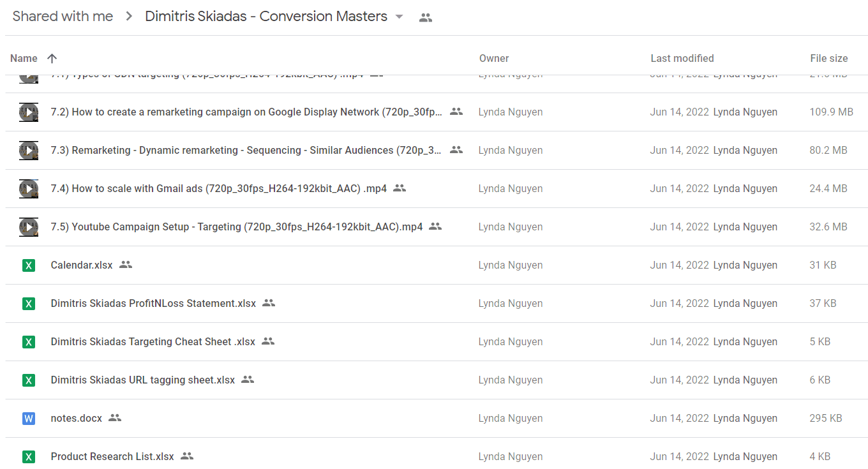868x469 pixels.
Task: Select 7.2) How to create a remarketing campaign file
Action: tap(246, 112)
